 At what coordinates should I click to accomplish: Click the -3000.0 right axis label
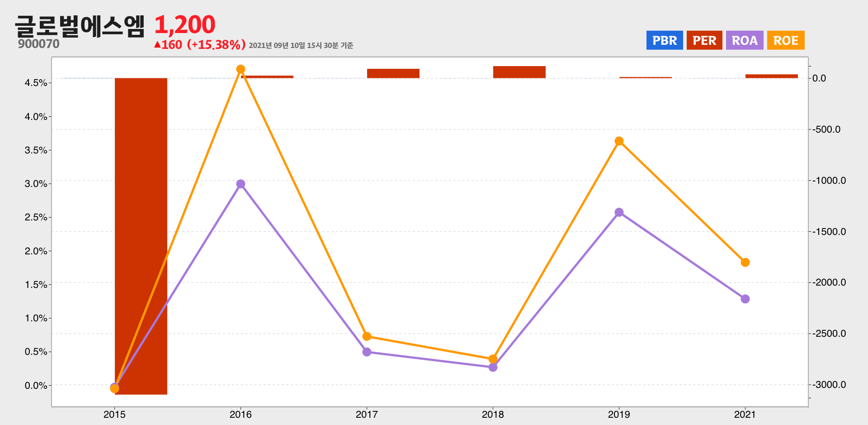coord(829,385)
